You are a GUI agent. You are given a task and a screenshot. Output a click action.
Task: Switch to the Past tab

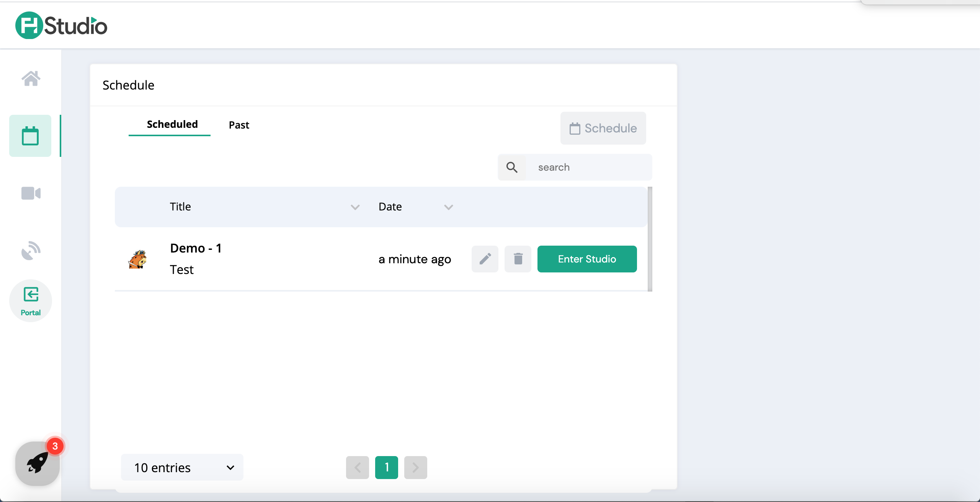(x=239, y=125)
